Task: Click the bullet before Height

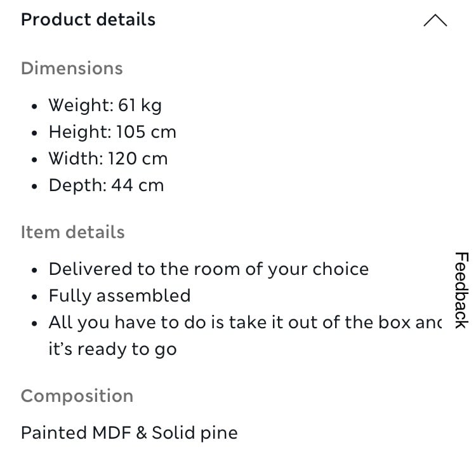Action: [x=34, y=133]
